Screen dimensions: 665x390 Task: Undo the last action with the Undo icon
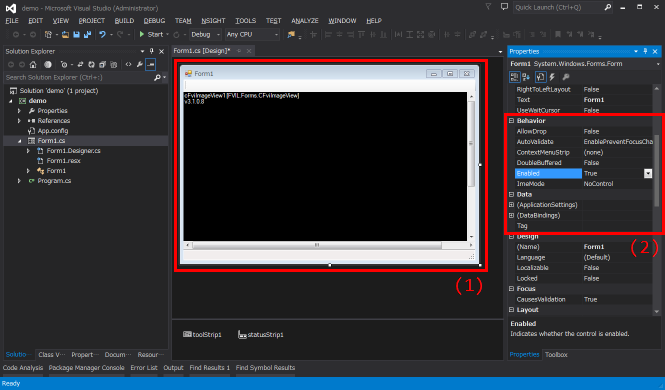pyautogui.click(x=102, y=34)
